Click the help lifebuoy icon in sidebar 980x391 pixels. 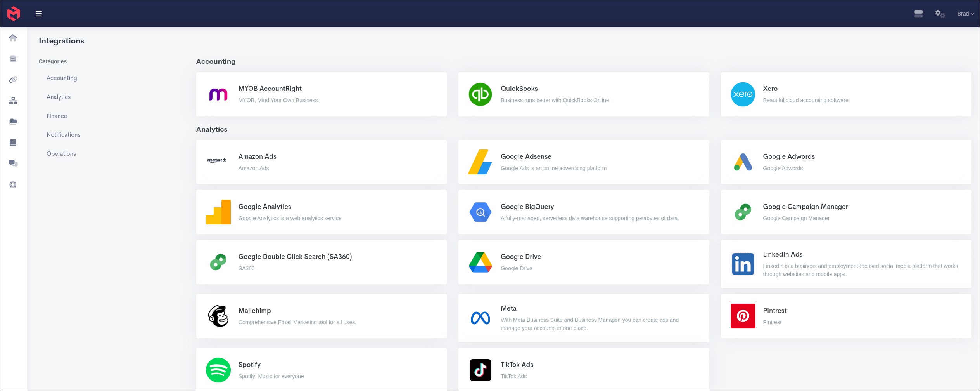13,184
